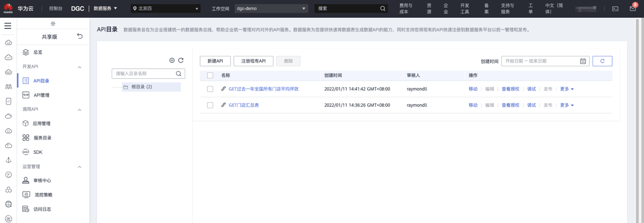Image resolution: width=644 pixels, height=223 pixels.
Task: Tick the checkbox for GET门店汇总表
Action: click(210, 105)
